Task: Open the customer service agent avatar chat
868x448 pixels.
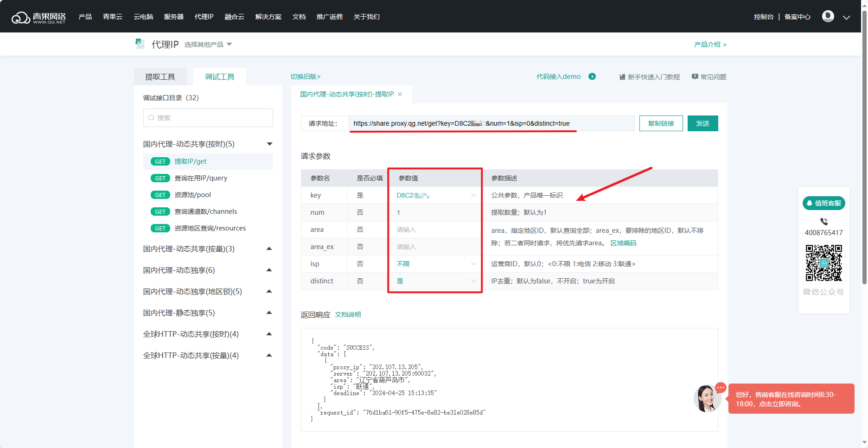Action: pos(707,398)
